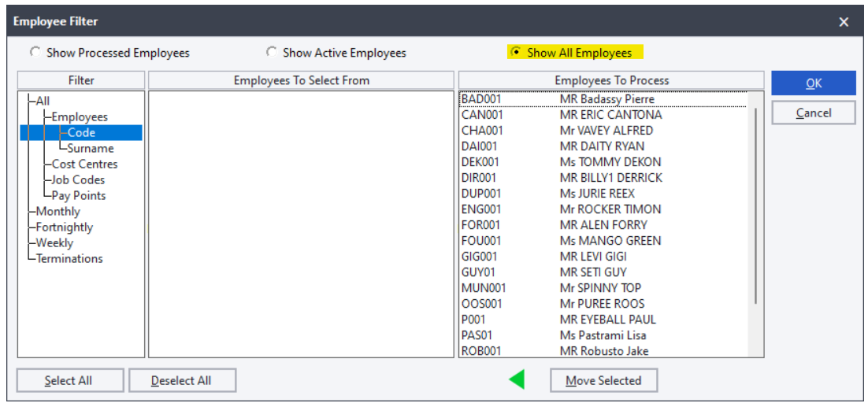Image resolution: width=868 pixels, height=403 pixels.
Task: Select Show All Employees radio button
Action: click(516, 53)
